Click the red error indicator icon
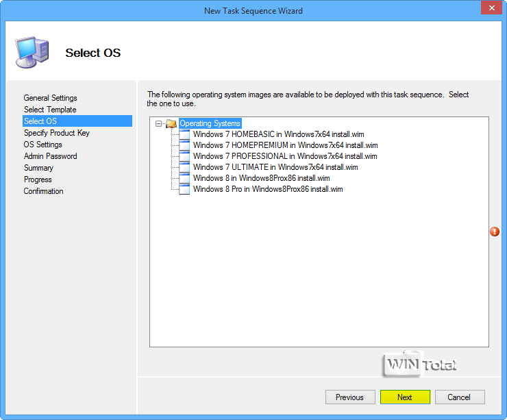The height and width of the screenshot is (420, 507). [x=495, y=232]
